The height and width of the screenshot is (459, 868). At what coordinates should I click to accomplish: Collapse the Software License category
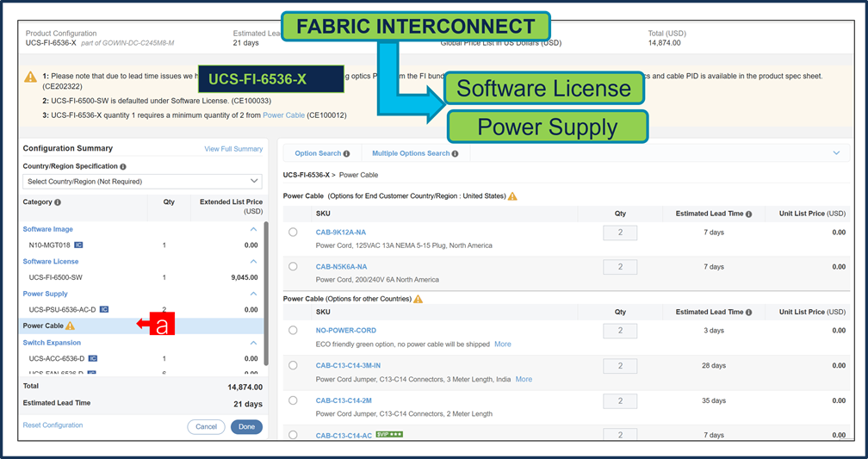(x=253, y=261)
